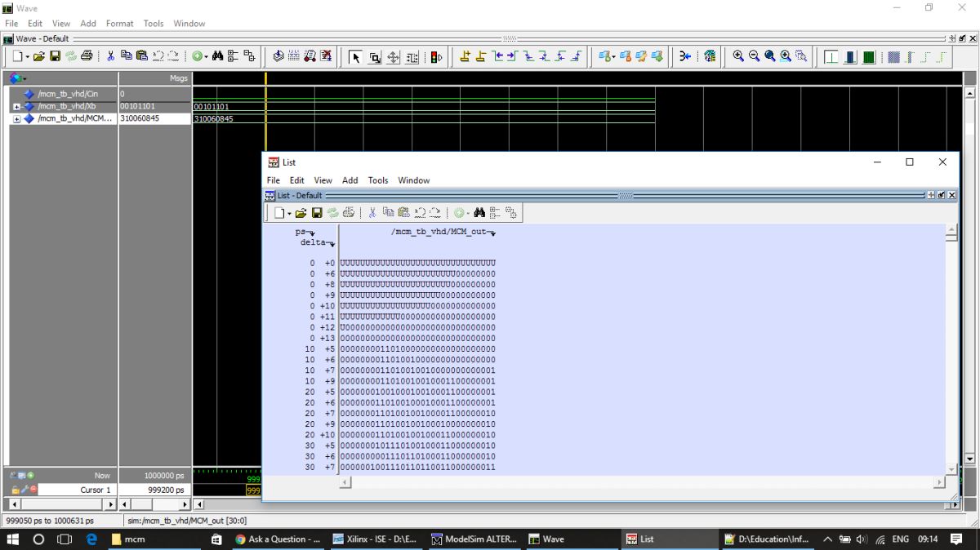The image size is (980, 550).
Task: Click Find binoculars icon in List toolbar
Action: click(x=479, y=213)
